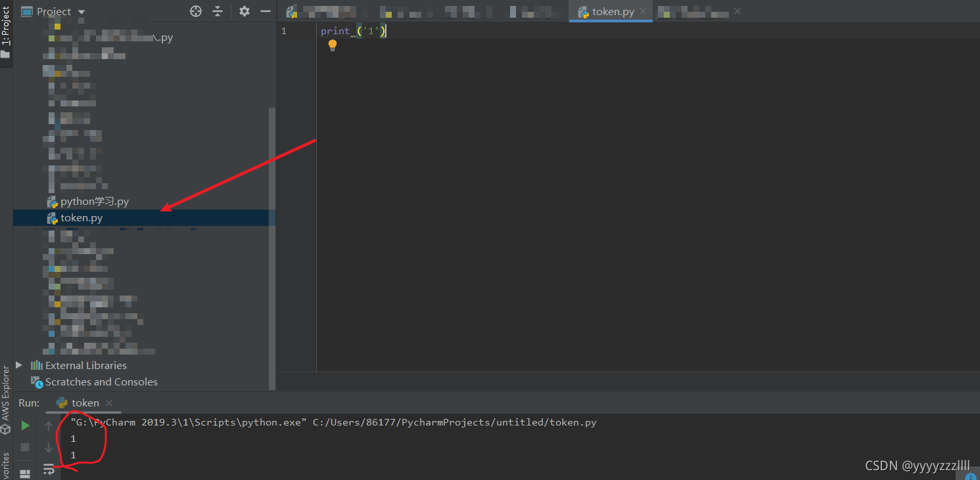
Task: Select Scratches and Consoles item
Action: tap(101, 382)
